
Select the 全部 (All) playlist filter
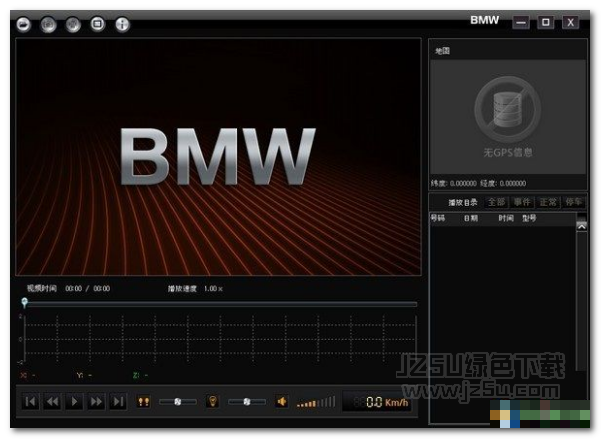point(496,202)
